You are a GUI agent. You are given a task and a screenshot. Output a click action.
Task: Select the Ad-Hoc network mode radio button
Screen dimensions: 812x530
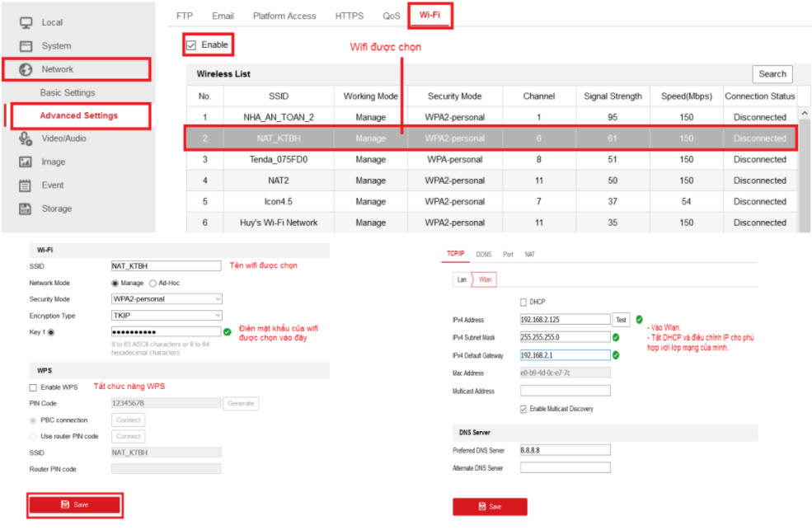tap(153, 283)
